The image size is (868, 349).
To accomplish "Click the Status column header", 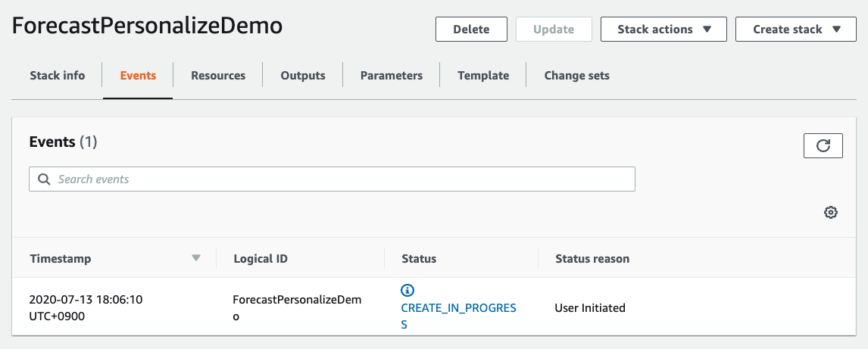I will coord(419,258).
